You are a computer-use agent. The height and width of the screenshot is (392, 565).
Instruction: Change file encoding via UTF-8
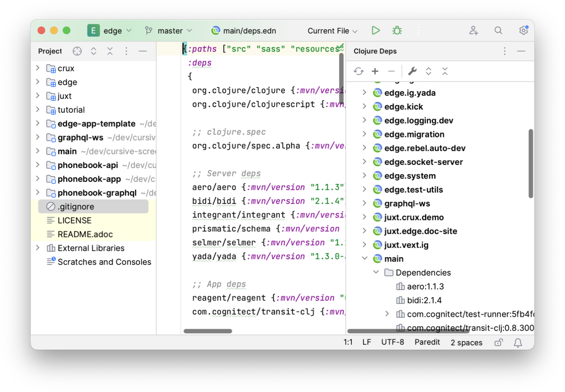pos(392,342)
